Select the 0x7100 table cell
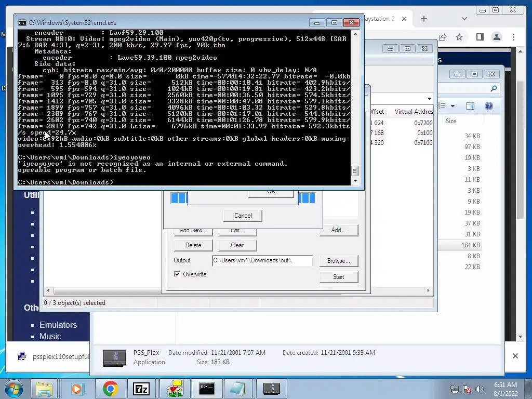The width and height of the screenshot is (532, 399). [423, 142]
